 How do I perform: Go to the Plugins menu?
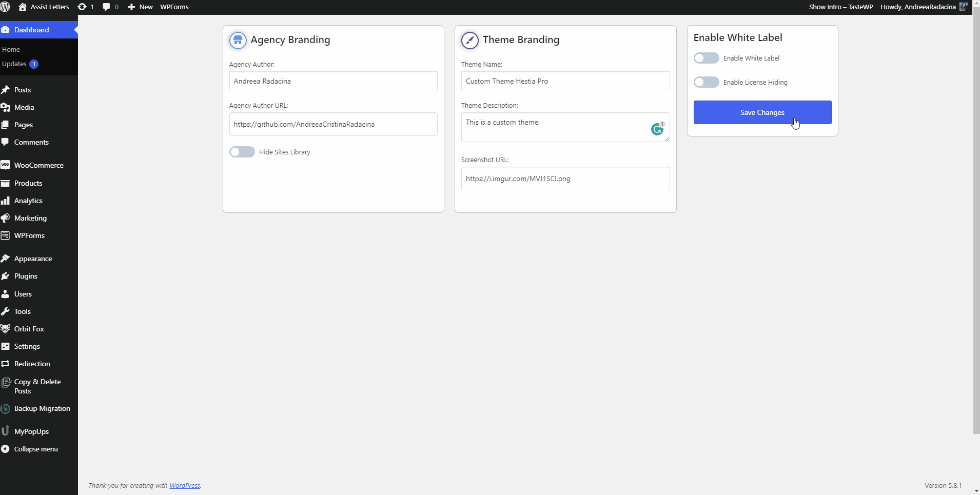26,276
